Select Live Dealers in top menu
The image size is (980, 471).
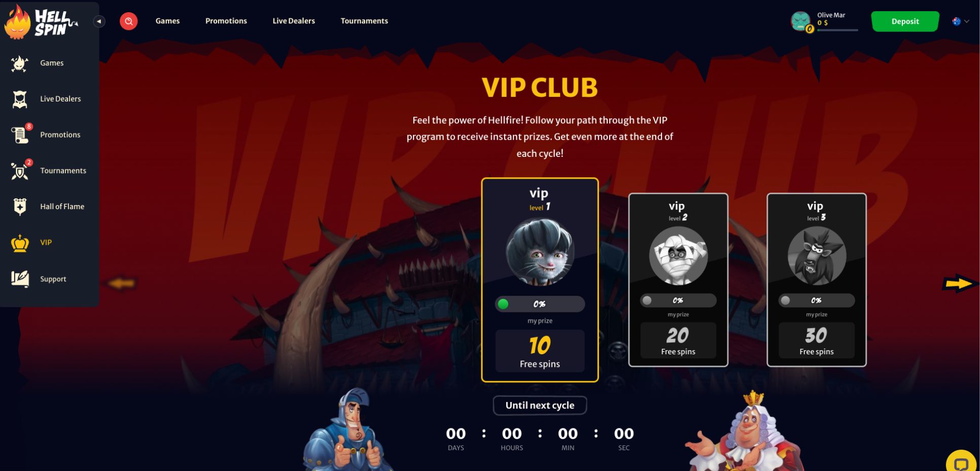click(294, 21)
